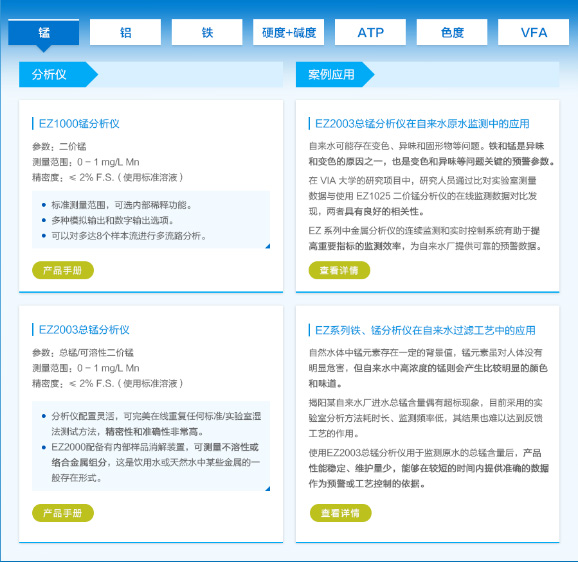Click EZ1000 测量范围：0 – 1 mg/L Mn text

click(x=86, y=162)
